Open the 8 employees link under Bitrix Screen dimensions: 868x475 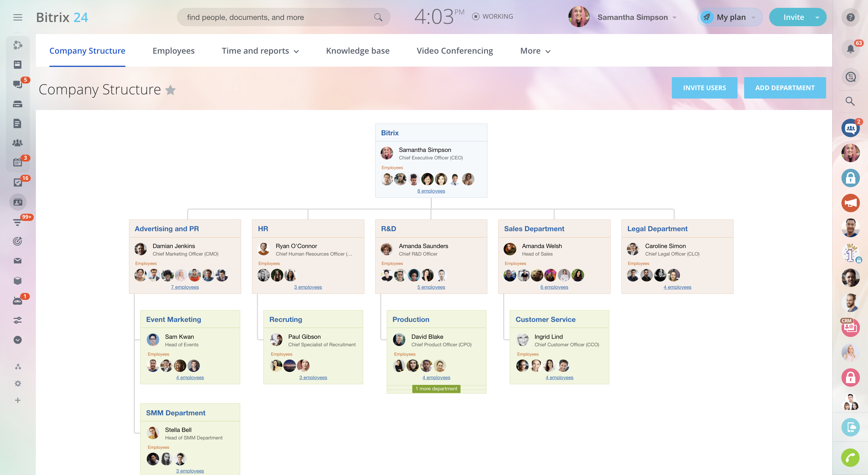click(431, 191)
